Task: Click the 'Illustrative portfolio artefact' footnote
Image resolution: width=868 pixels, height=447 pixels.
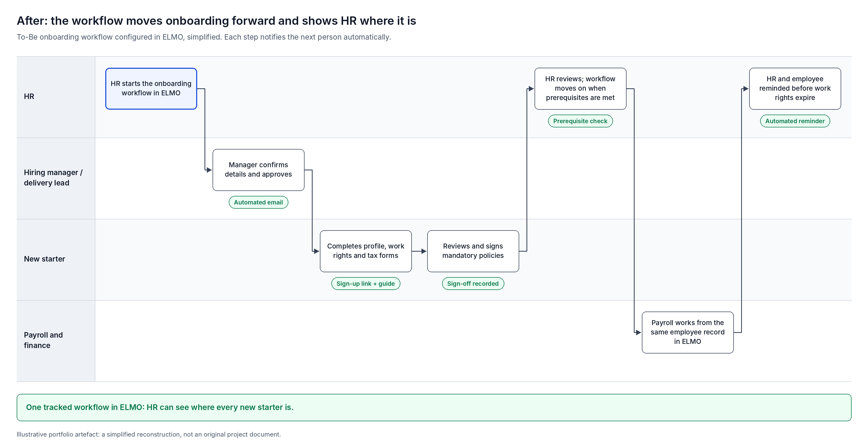Action: (148, 434)
